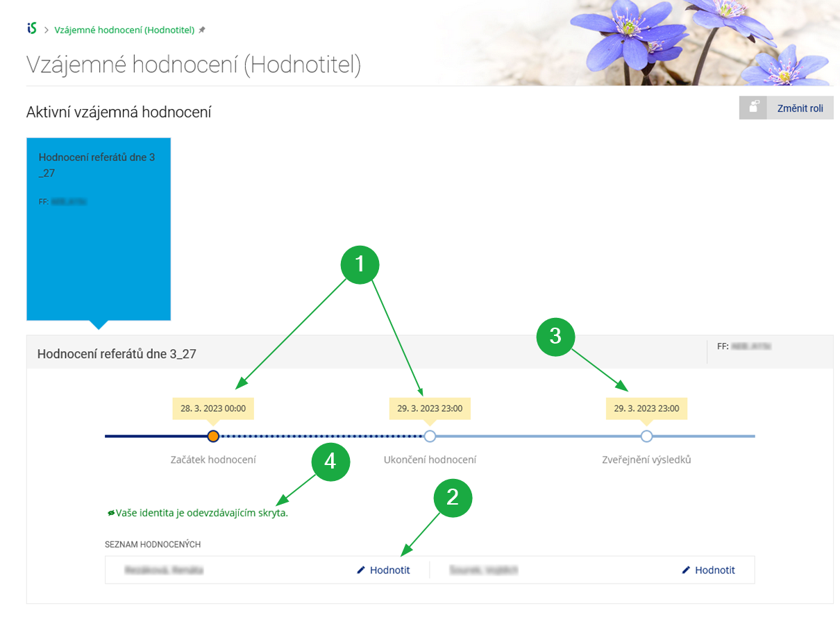
Task: Click the pencil icon of the second Hodnotit
Action: point(686,570)
